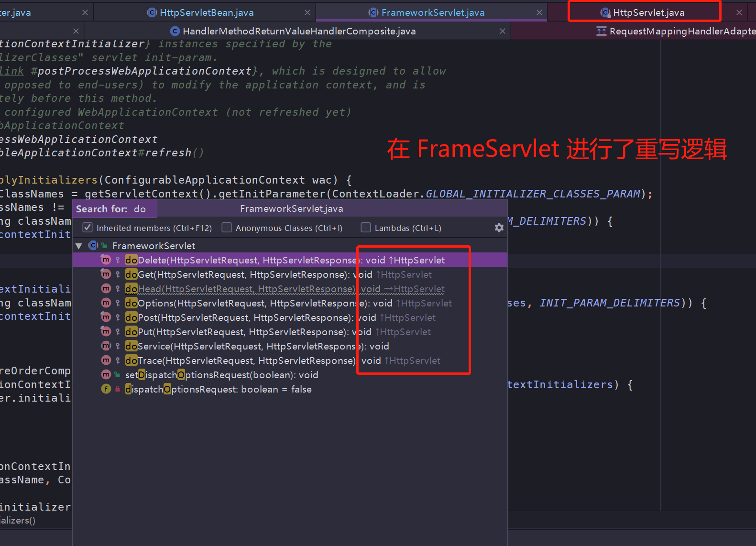Click method icon beside doPost

click(x=106, y=317)
